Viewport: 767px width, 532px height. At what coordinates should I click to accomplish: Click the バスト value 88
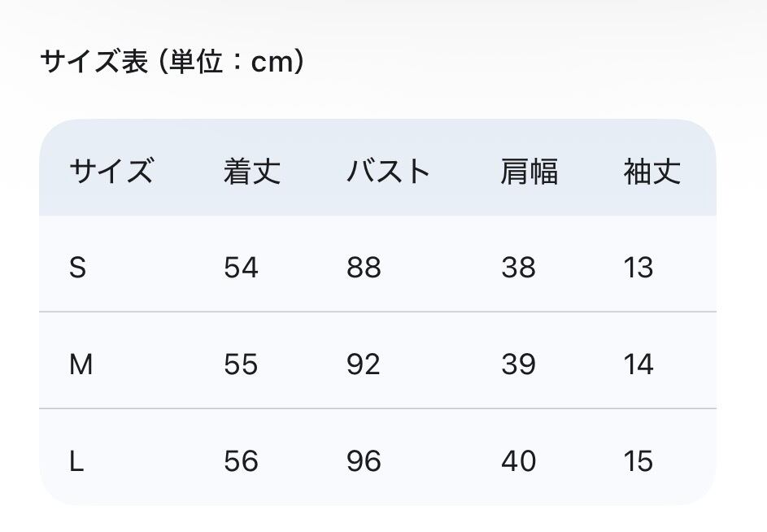364,268
